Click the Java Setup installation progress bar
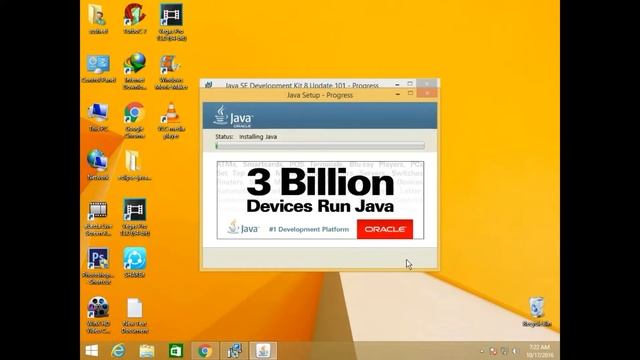Screen dimensions: 640x360 (320, 146)
